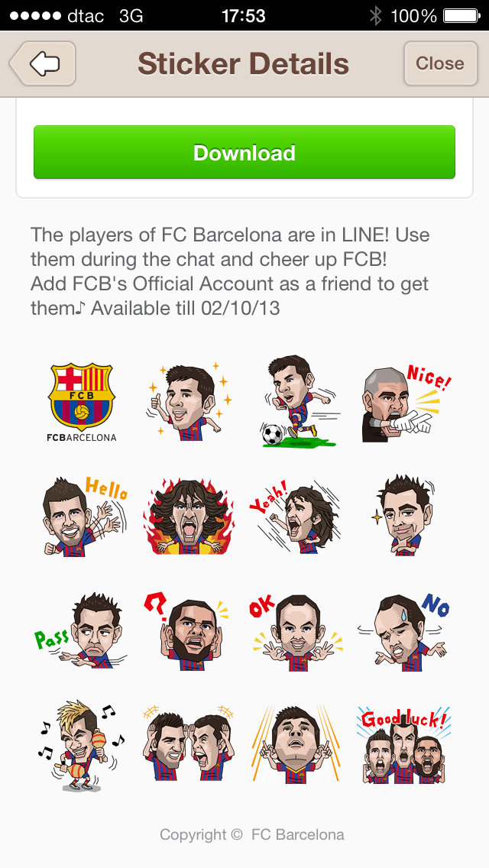Tap the two players celebrating together sticker
Screen dimensions: 489x868
click(x=188, y=745)
